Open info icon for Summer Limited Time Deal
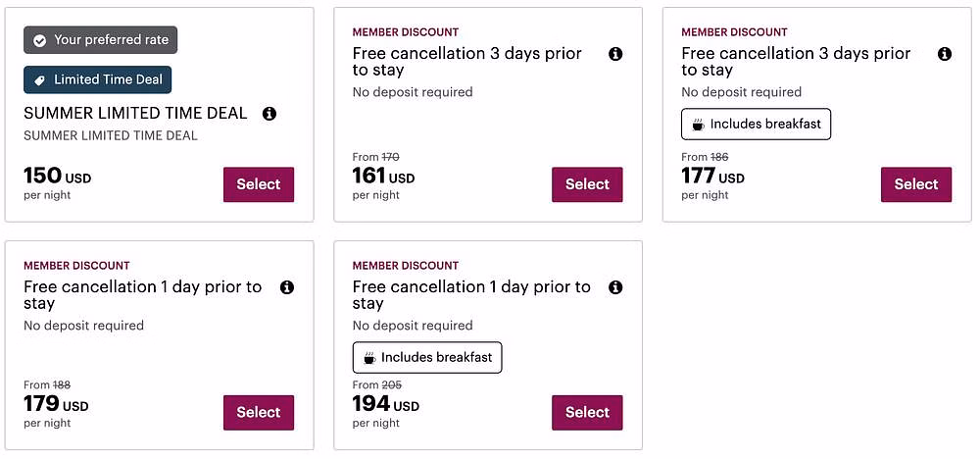The image size is (980, 459). click(269, 114)
